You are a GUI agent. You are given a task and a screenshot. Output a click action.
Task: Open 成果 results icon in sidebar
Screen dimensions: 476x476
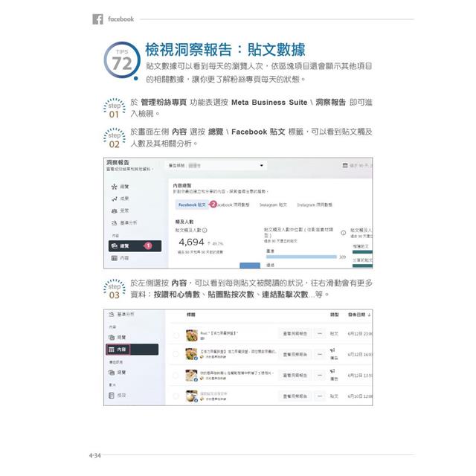click(114, 199)
